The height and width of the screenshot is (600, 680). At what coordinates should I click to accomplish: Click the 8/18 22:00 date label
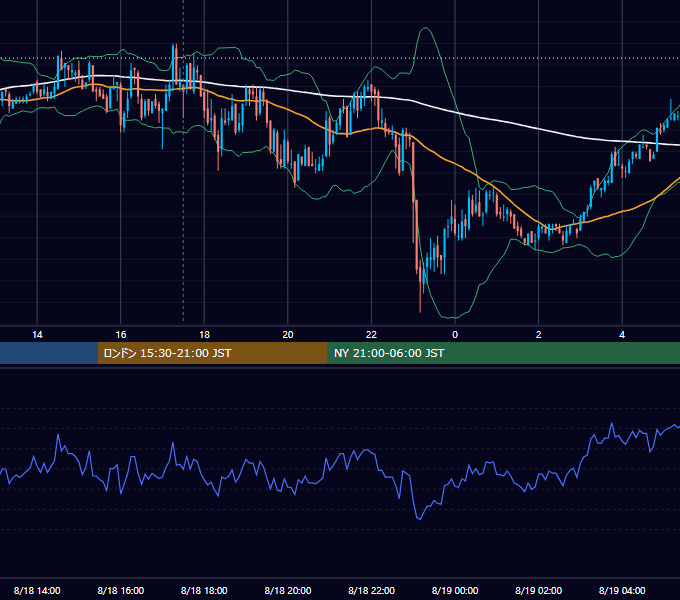(x=371, y=590)
